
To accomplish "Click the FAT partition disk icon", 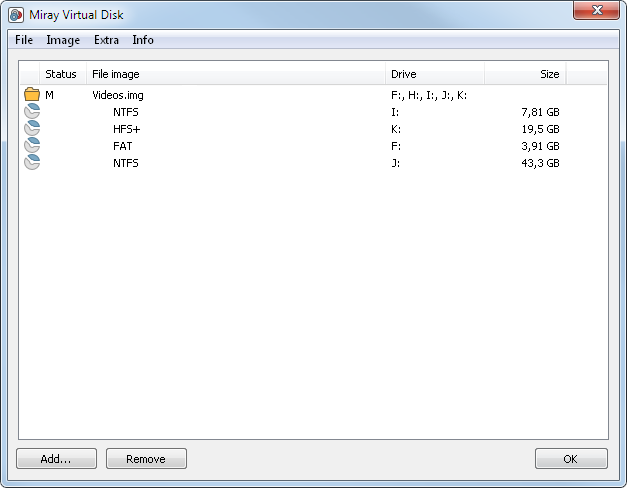I will click(x=32, y=146).
